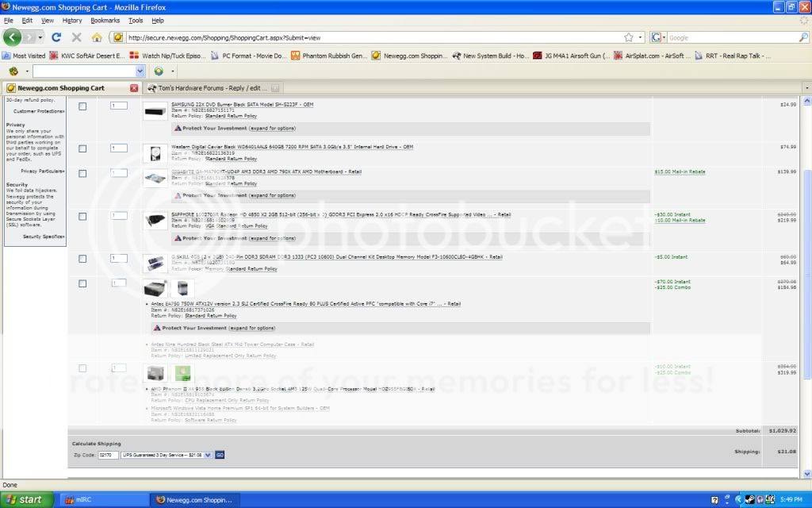Open the Antec EA750 750W product link
812x508 pixels.
[305, 304]
